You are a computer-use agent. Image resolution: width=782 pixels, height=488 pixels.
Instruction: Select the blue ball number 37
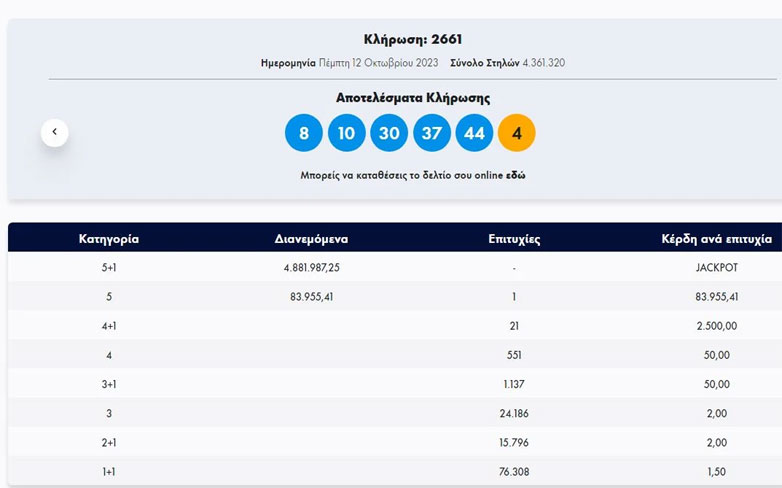[x=431, y=133]
